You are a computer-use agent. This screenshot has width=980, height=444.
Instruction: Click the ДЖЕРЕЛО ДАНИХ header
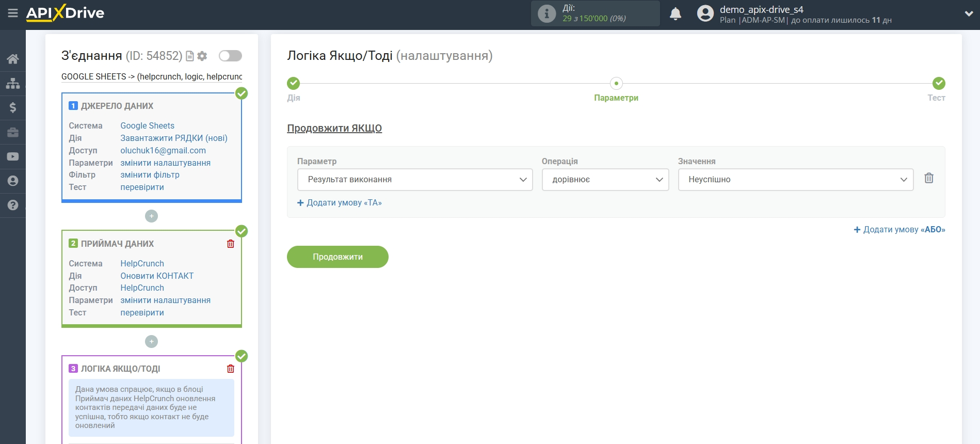(117, 106)
